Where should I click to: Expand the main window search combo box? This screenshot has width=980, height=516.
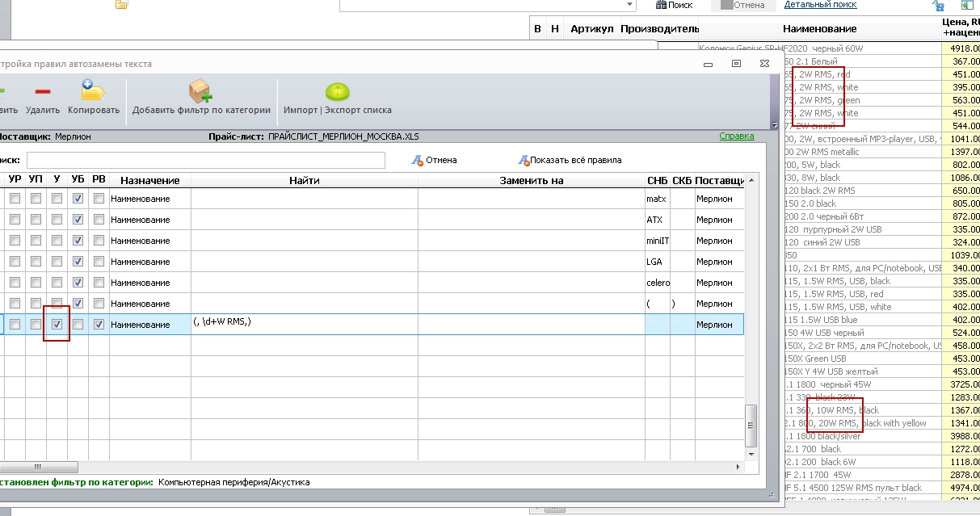630,5
